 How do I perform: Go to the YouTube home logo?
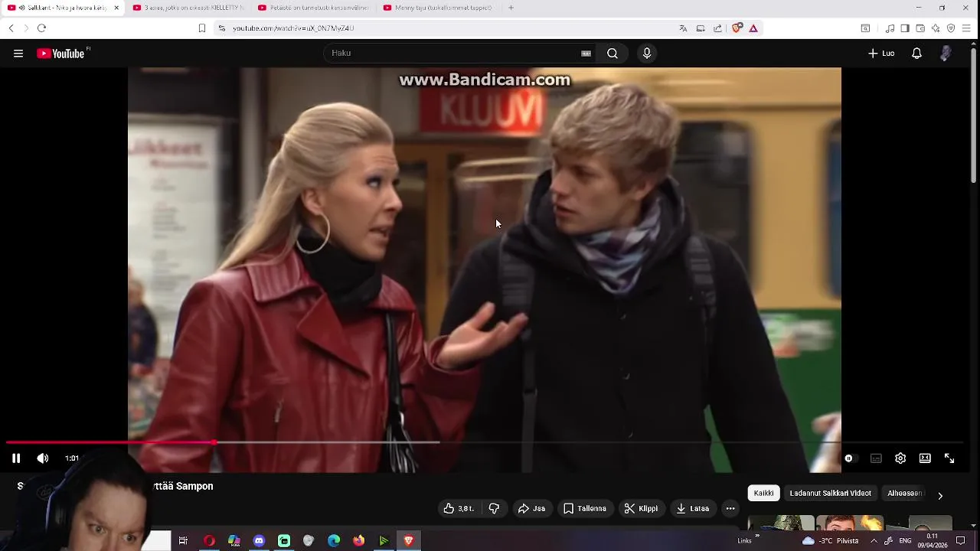point(61,54)
